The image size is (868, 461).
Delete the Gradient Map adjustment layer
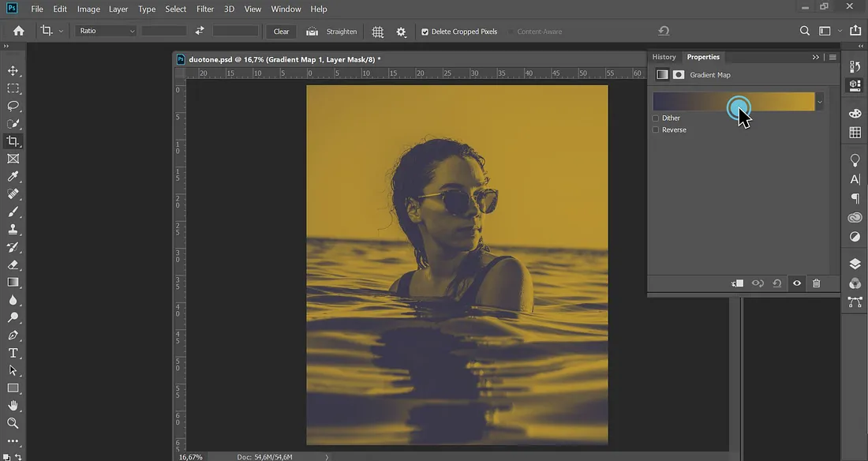pos(817,283)
